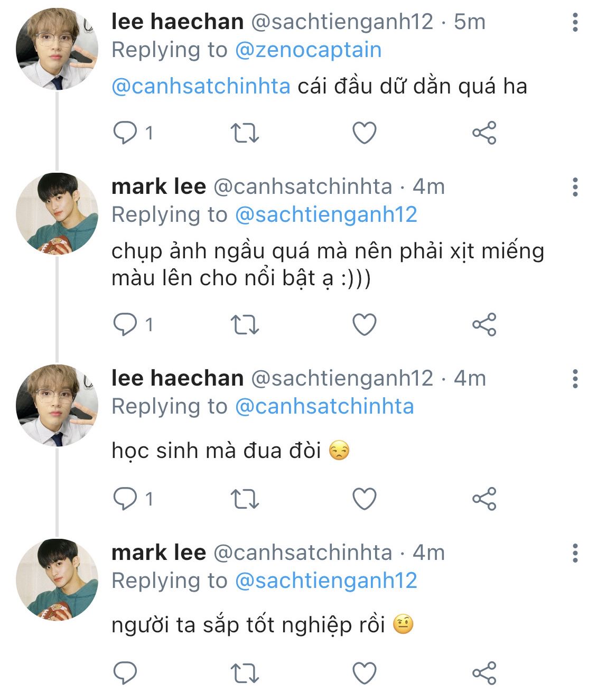616x692 pixels.
Task: Like tweet about 'cái đầu dữ dằn'
Action: 364,133
